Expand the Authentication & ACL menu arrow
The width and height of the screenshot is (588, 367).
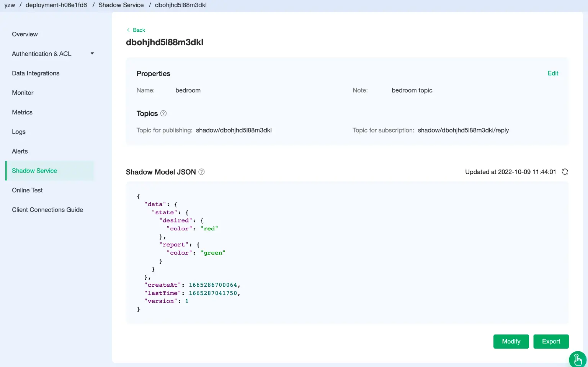click(x=92, y=54)
